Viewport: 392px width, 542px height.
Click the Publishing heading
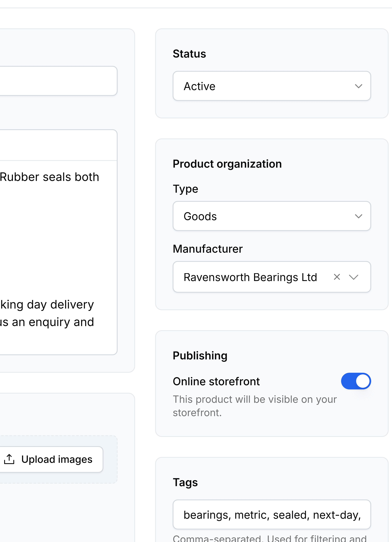200,356
